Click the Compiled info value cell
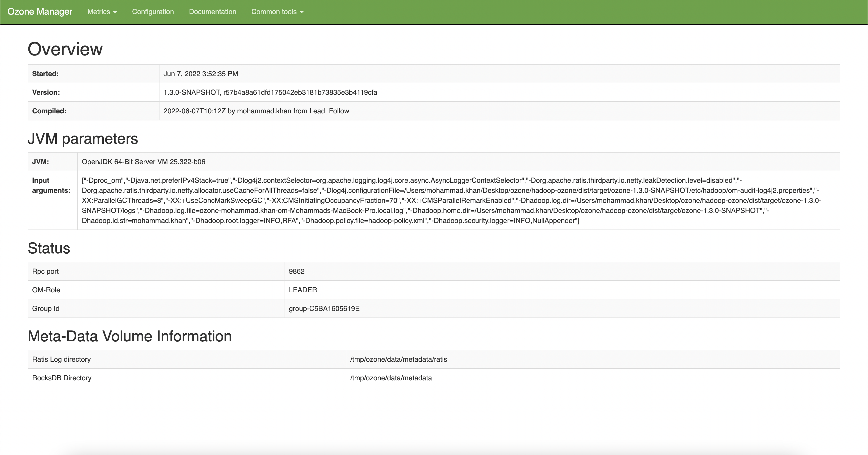 256,111
